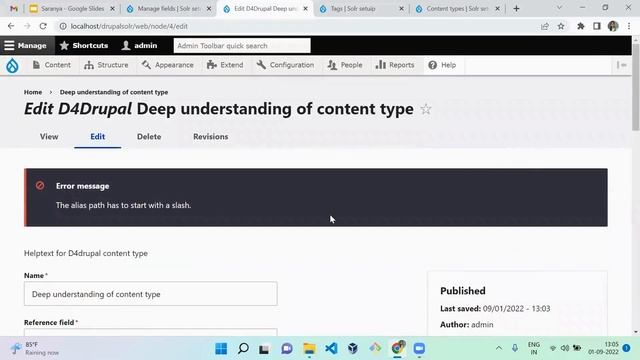The width and height of the screenshot is (640, 360).
Task: Click the browser address bar URL
Action: (129, 26)
